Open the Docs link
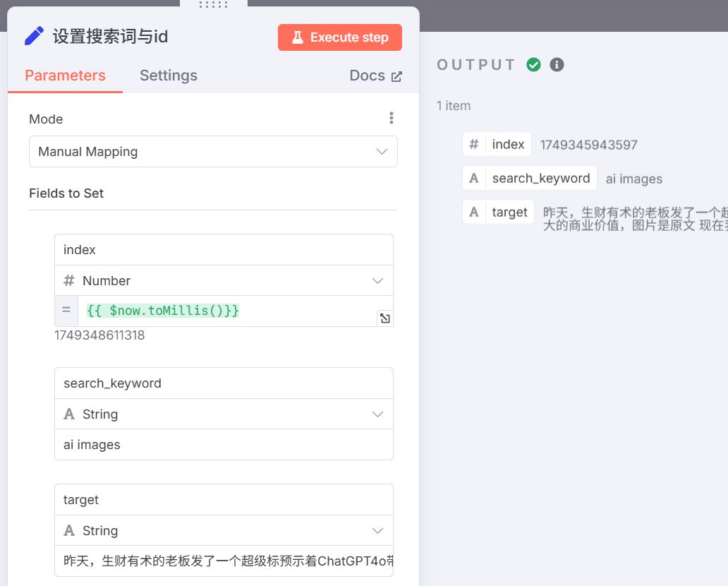 368,75
